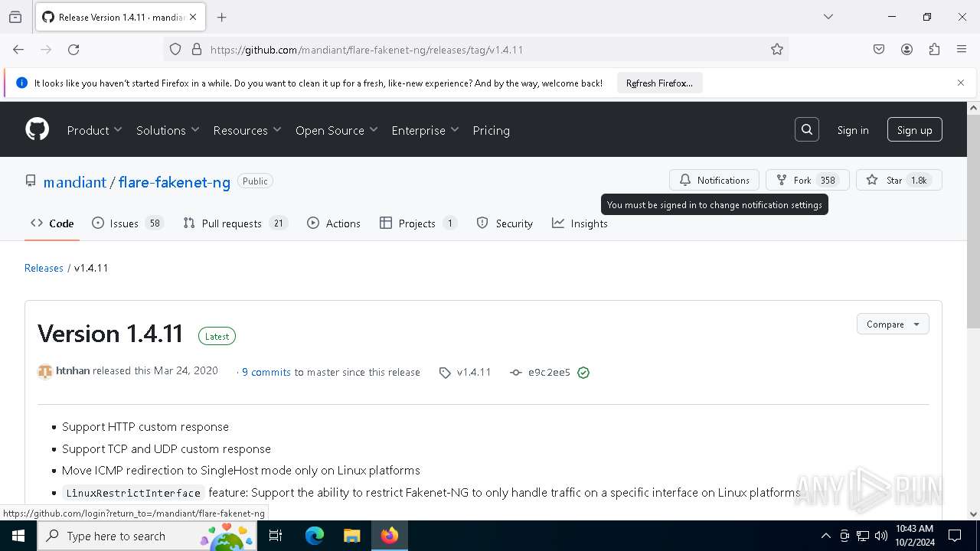
Task: Click the GitHub search magnifier icon
Action: pos(807,130)
